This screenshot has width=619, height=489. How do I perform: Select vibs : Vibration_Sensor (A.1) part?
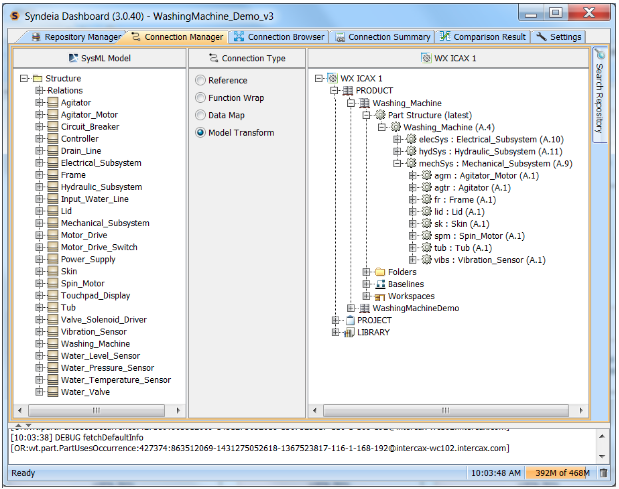(x=490, y=260)
